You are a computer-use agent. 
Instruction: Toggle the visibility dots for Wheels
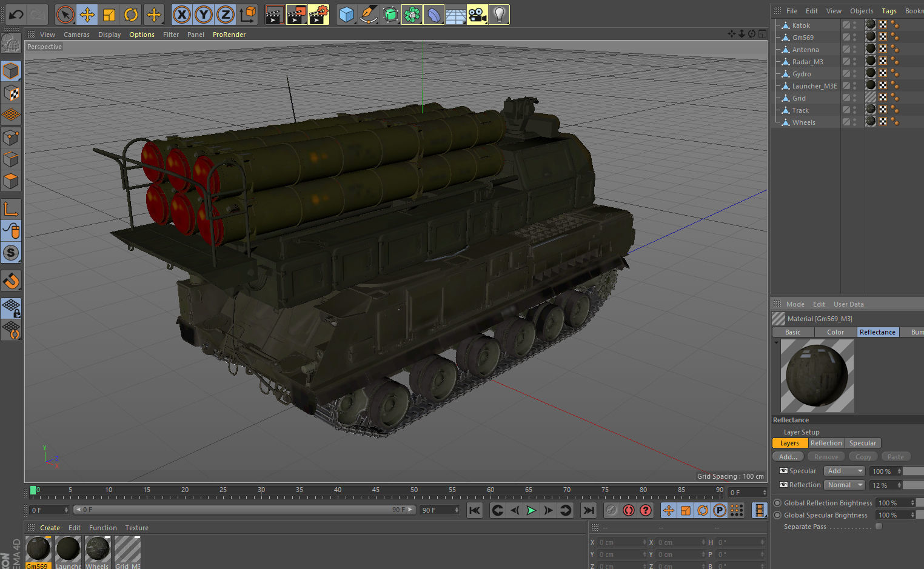coord(855,122)
